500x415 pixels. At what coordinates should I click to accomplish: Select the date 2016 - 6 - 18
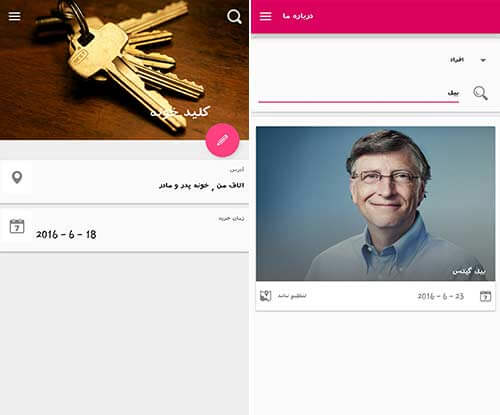coord(66,234)
